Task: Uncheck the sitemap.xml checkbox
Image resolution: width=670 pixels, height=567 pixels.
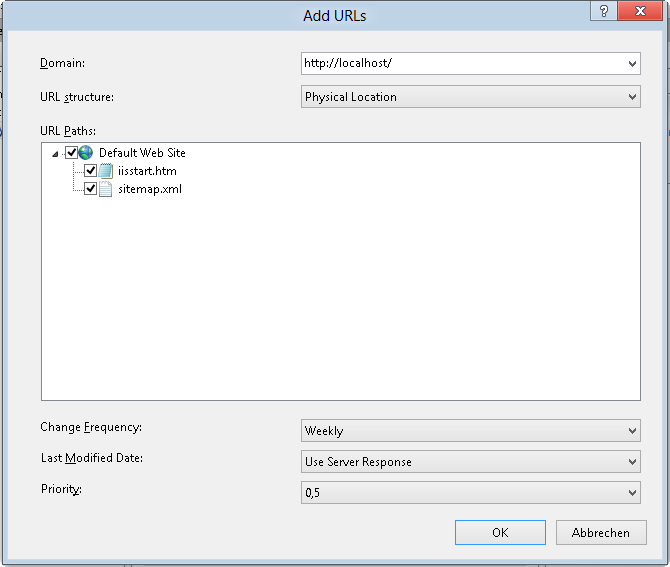Action: [x=91, y=189]
